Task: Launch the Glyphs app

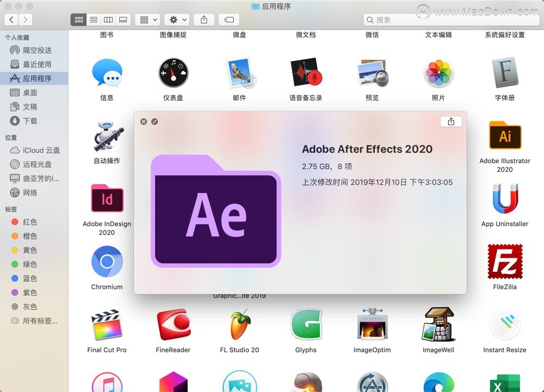Action: 306,325
